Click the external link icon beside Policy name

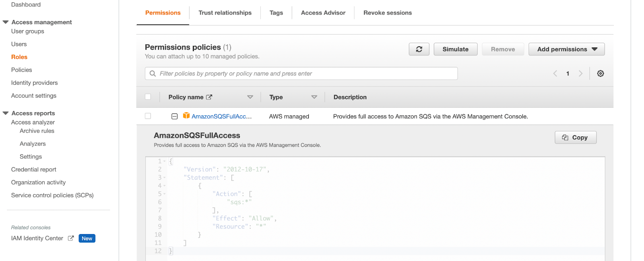click(209, 97)
